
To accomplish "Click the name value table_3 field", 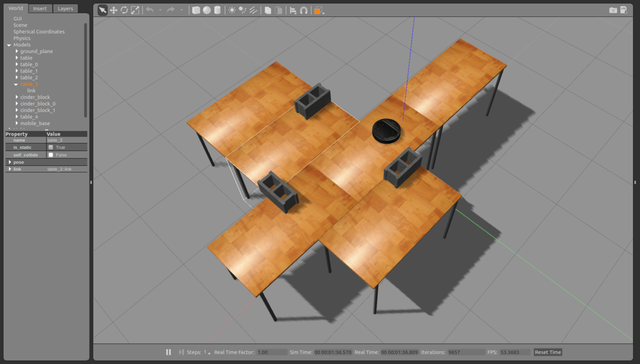I will point(67,140).
